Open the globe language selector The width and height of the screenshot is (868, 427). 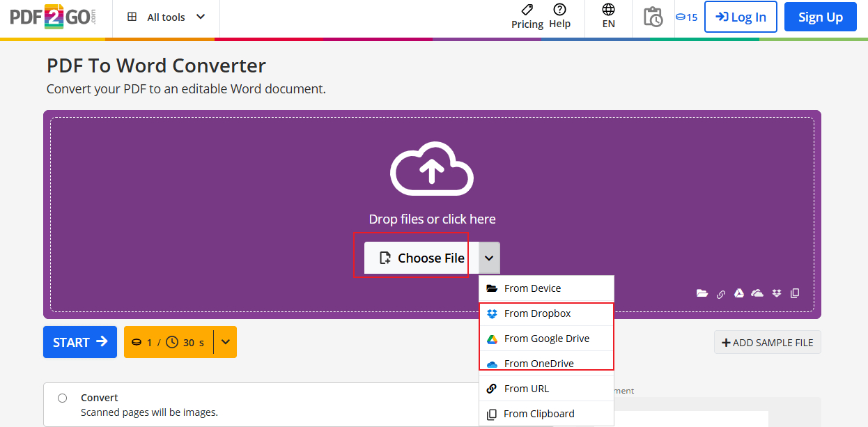(x=609, y=10)
